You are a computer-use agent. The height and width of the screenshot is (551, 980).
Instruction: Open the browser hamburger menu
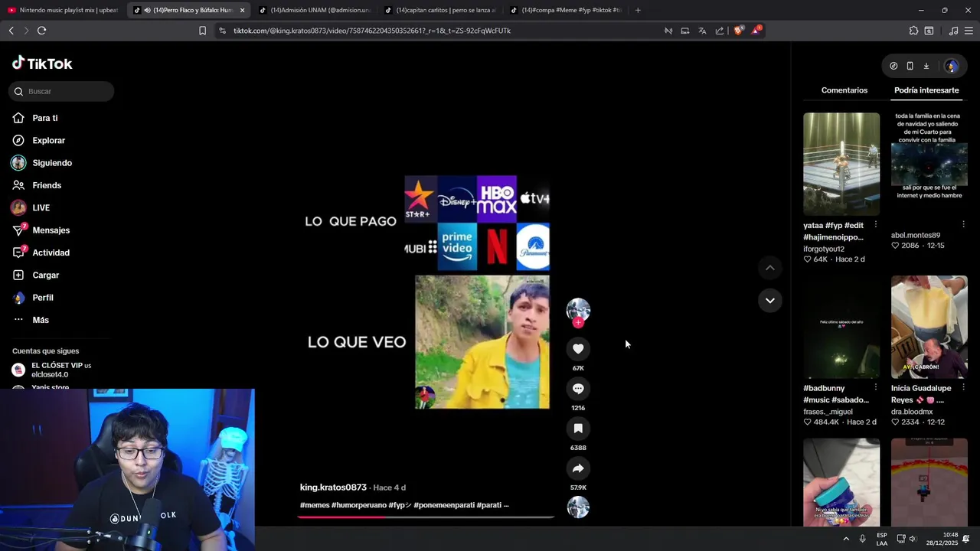click(969, 31)
